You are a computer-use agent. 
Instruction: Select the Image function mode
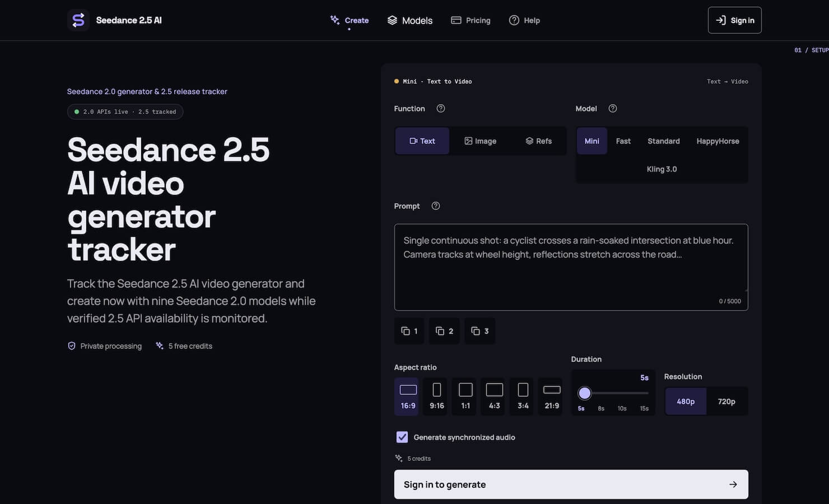point(480,141)
